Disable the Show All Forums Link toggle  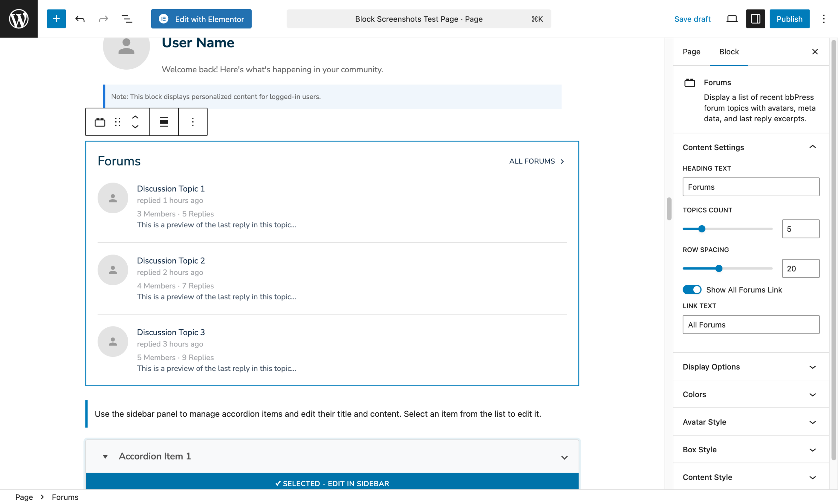692,289
